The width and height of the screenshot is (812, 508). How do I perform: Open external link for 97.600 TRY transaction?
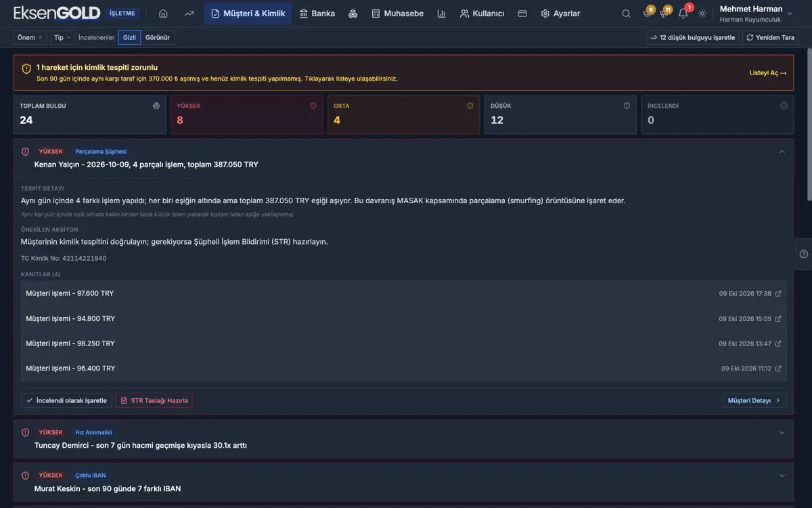[x=778, y=294]
